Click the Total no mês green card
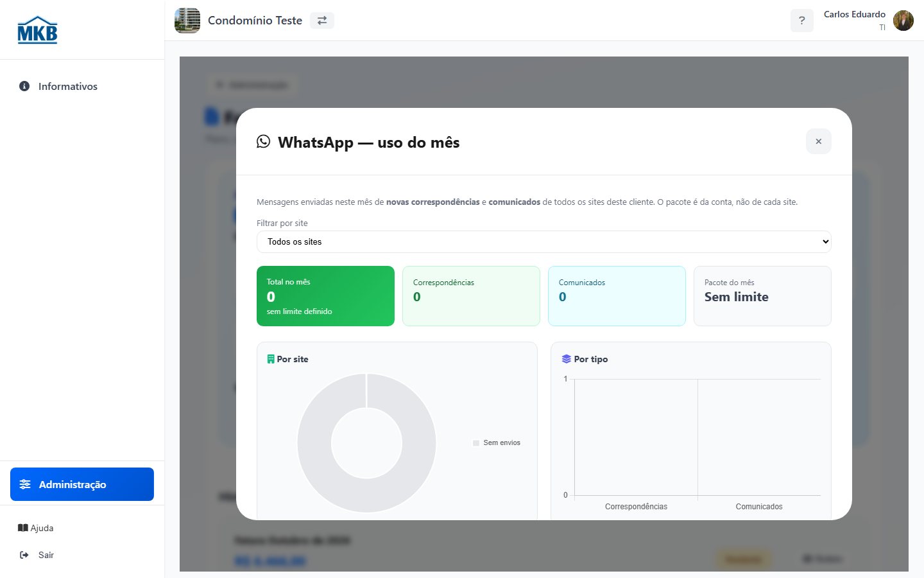The image size is (924, 578). tap(325, 296)
